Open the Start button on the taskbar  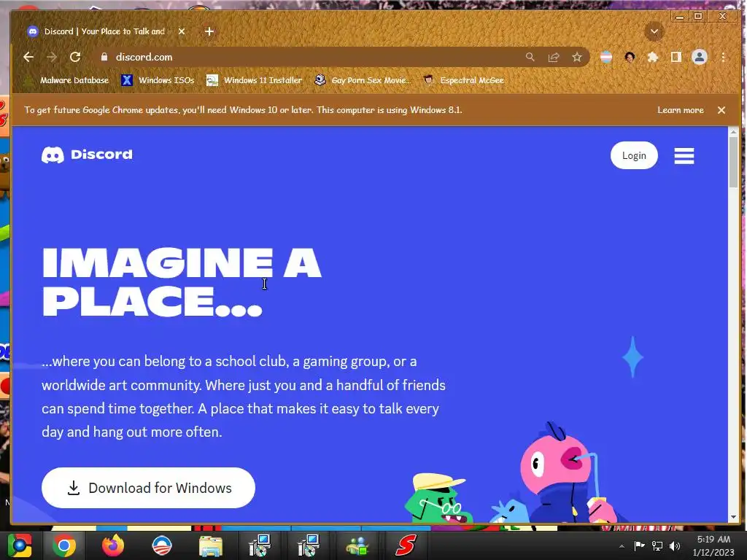(20, 545)
